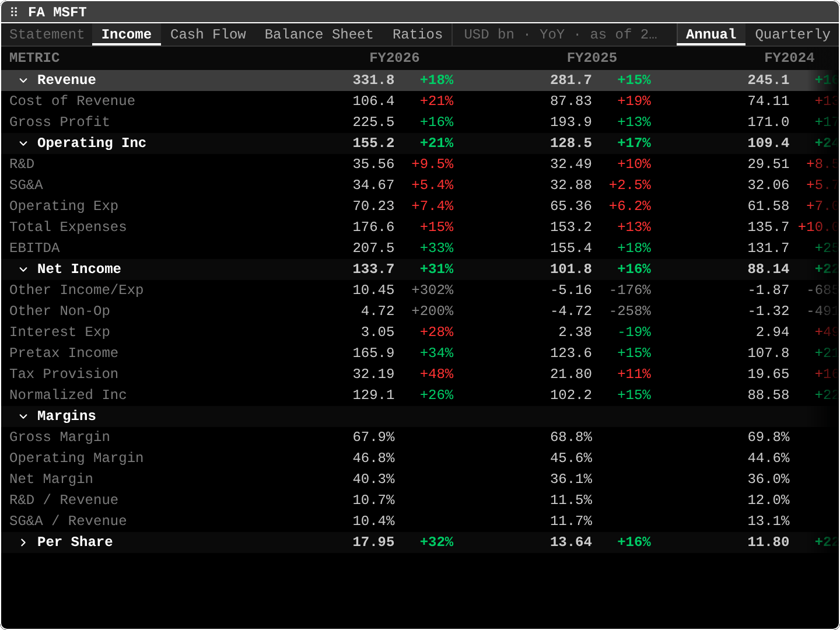Select the Tax Provision row label
Viewport: 840px width, 630px height.
[x=64, y=374]
